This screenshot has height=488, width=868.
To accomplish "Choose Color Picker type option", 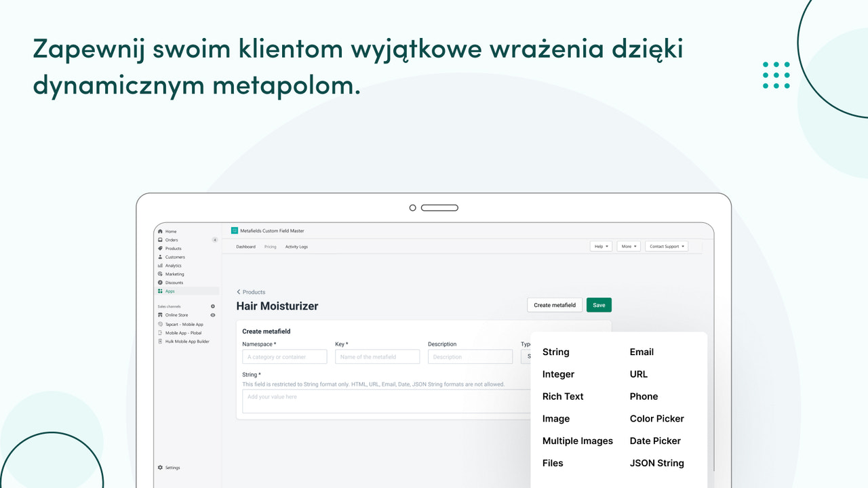I will tap(657, 419).
